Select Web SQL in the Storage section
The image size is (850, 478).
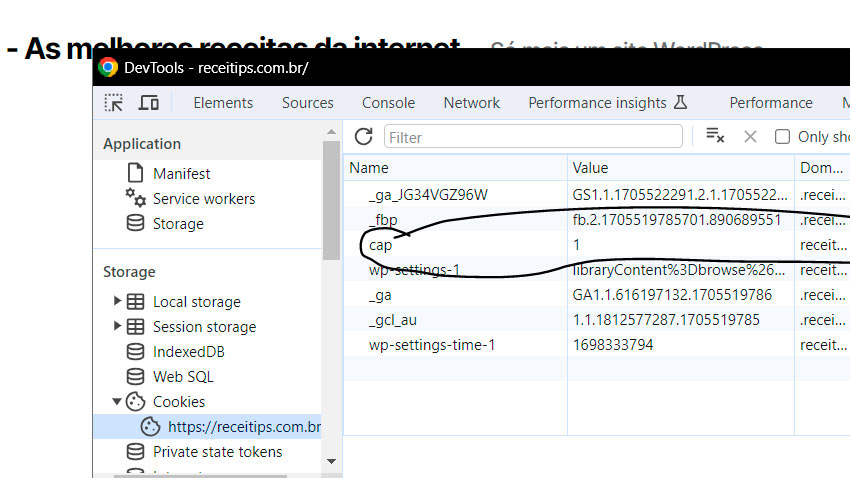(183, 377)
